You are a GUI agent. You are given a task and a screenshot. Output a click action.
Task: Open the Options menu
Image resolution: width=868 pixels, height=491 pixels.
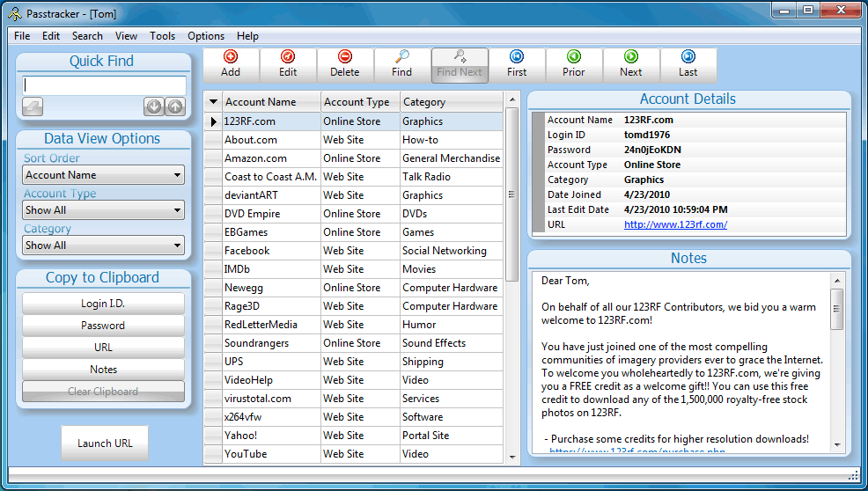click(206, 36)
